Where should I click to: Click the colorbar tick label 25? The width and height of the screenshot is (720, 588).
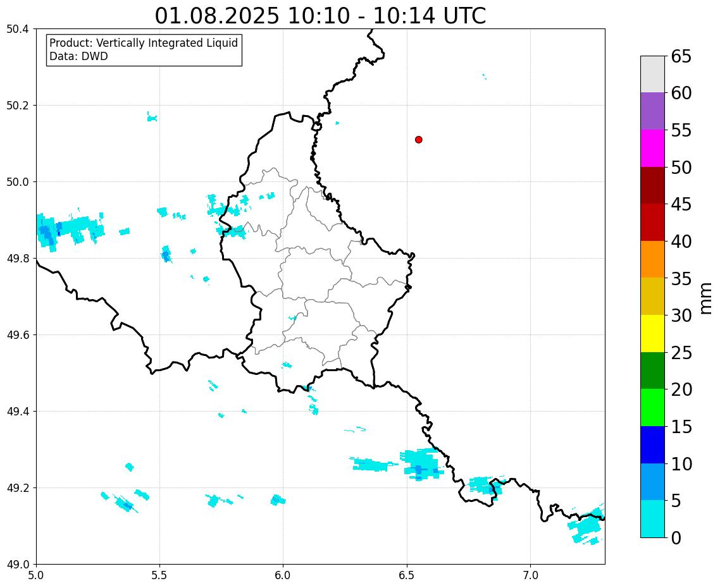coord(681,353)
